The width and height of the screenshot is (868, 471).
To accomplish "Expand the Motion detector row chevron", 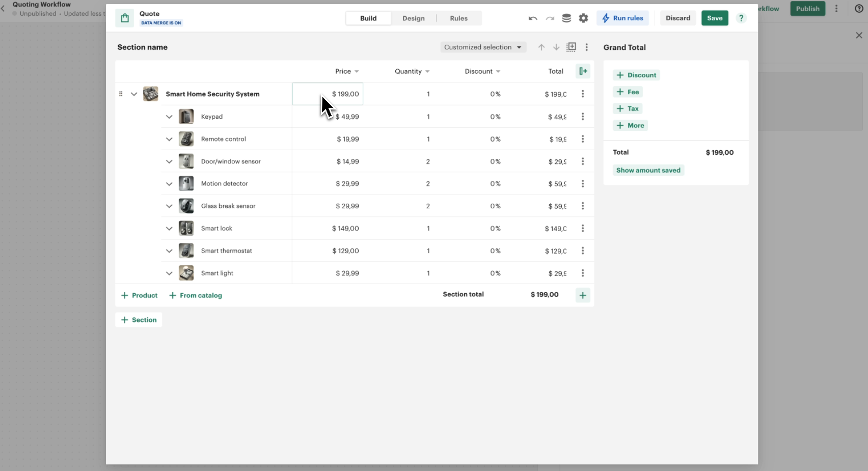I will 169,184.
